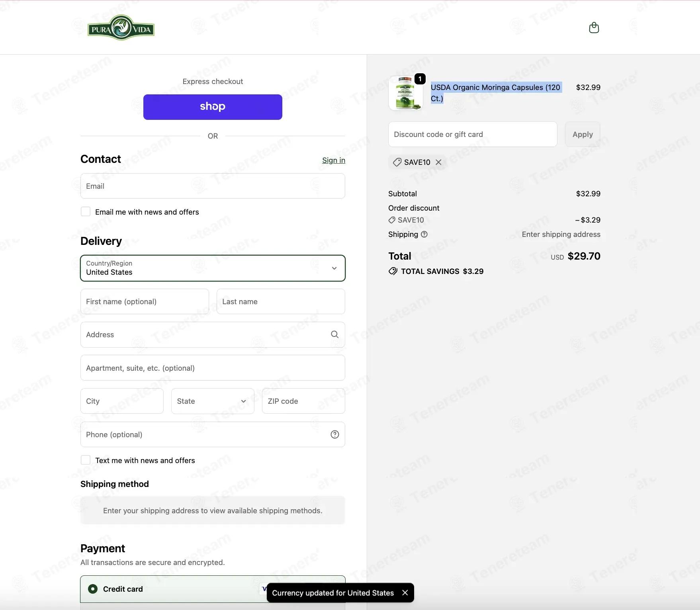Viewport: 700px width, 610px height.
Task: Click the Subtotal $32.99 value
Action: click(588, 194)
